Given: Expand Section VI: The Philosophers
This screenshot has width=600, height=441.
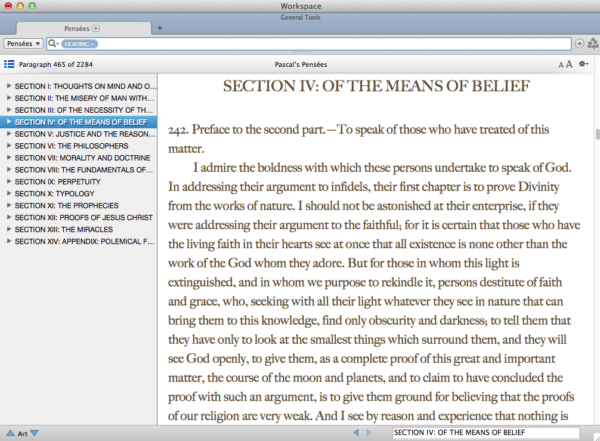Looking at the screenshot, I should 9,145.
